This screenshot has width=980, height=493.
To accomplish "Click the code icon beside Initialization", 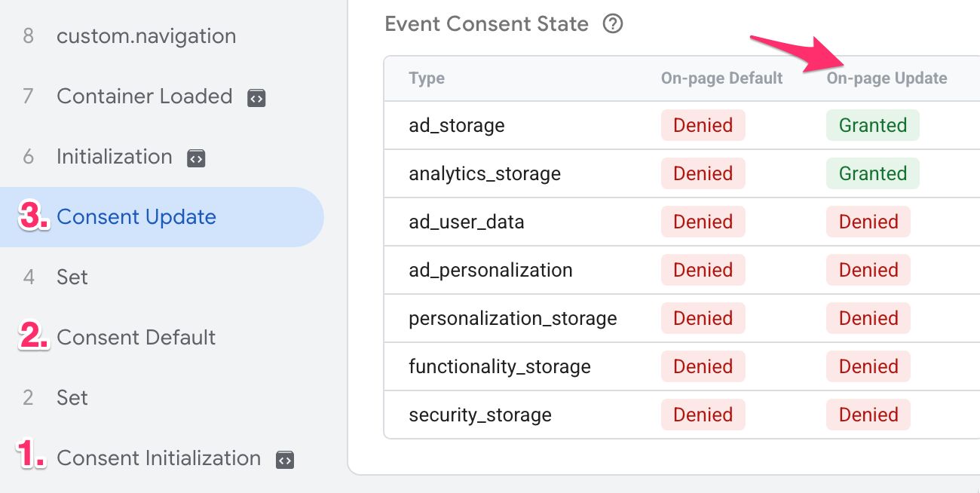I will coord(196,158).
